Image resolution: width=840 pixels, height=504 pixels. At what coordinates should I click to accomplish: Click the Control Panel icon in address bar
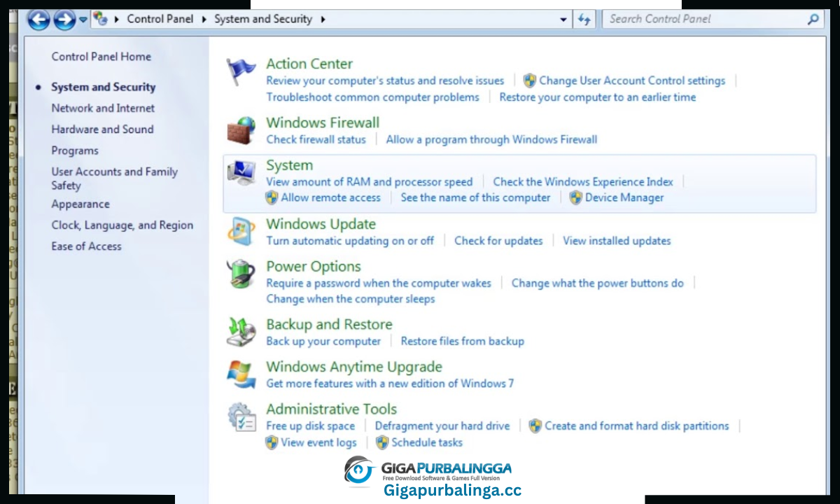click(x=100, y=19)
